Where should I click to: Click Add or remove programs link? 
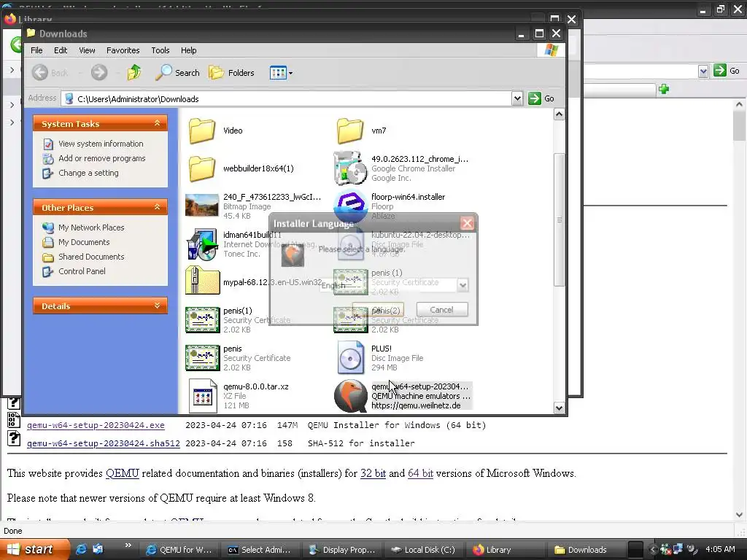pos(102,158)
